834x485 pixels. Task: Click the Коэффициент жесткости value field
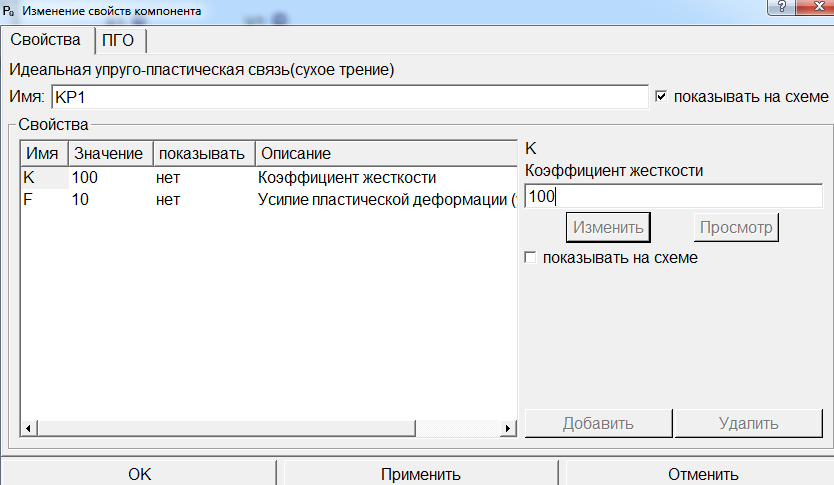[x=670, y=196]
